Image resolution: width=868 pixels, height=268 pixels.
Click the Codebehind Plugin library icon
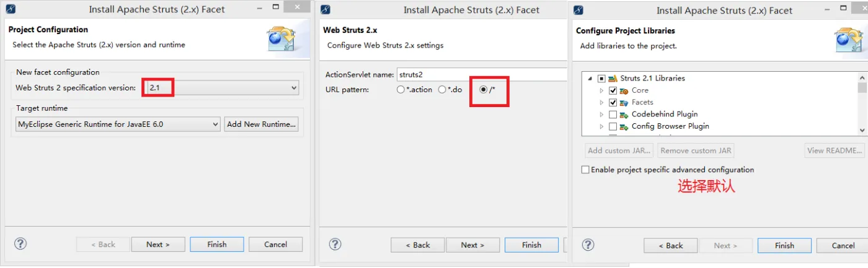click(x=624, y=115)
